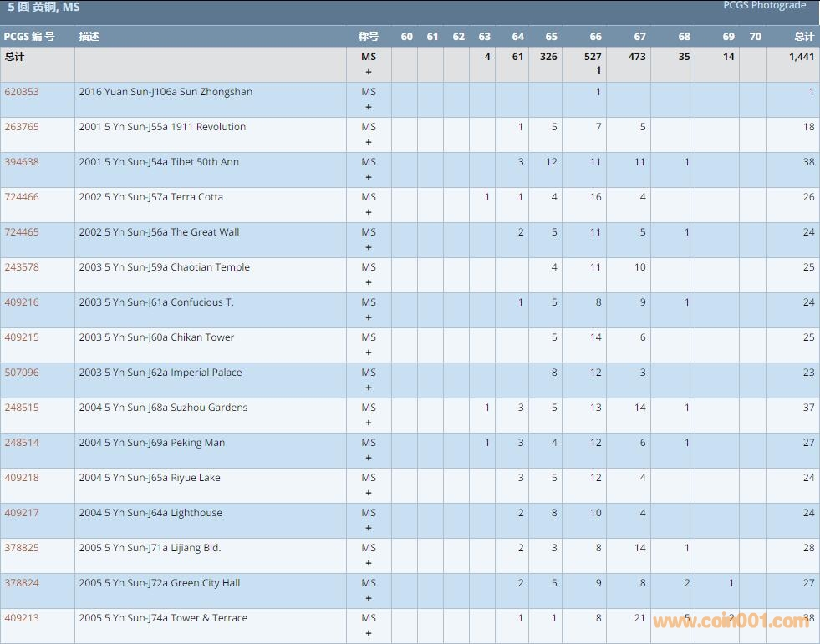Open PCGS number 409213 link
Image resolution: width=820 pixels, height=644 pixels.
tap(22, 618)
